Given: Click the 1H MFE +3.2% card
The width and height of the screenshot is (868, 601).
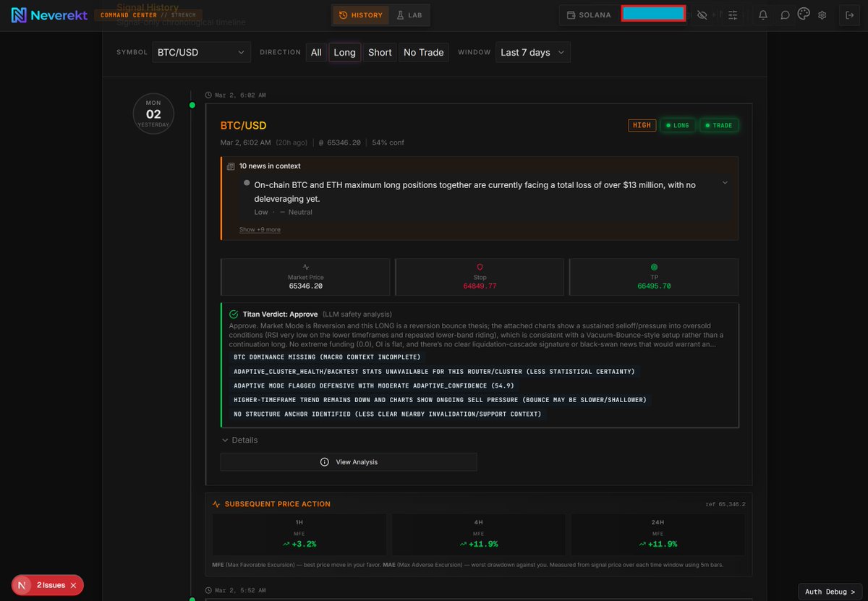Looking at the screenshot, I should pyautogui.click(x=299, y=534).
